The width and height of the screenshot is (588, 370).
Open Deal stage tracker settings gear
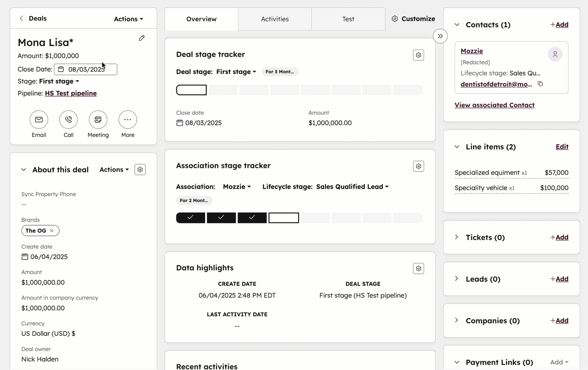click(418, 55)
